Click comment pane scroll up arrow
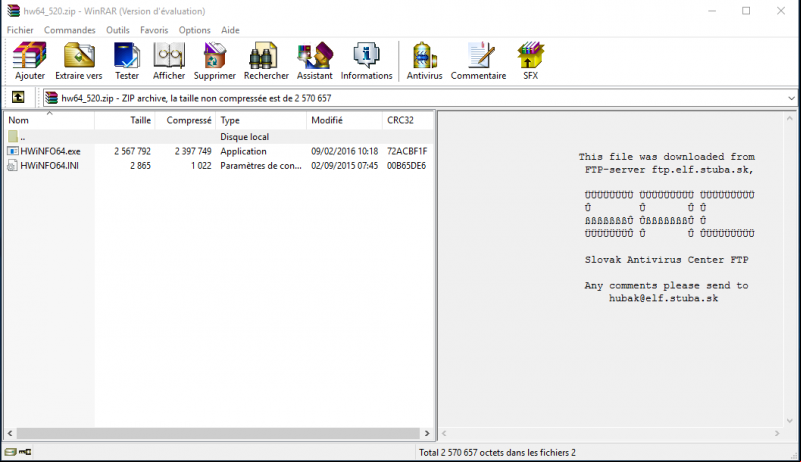 coord(790,118)
